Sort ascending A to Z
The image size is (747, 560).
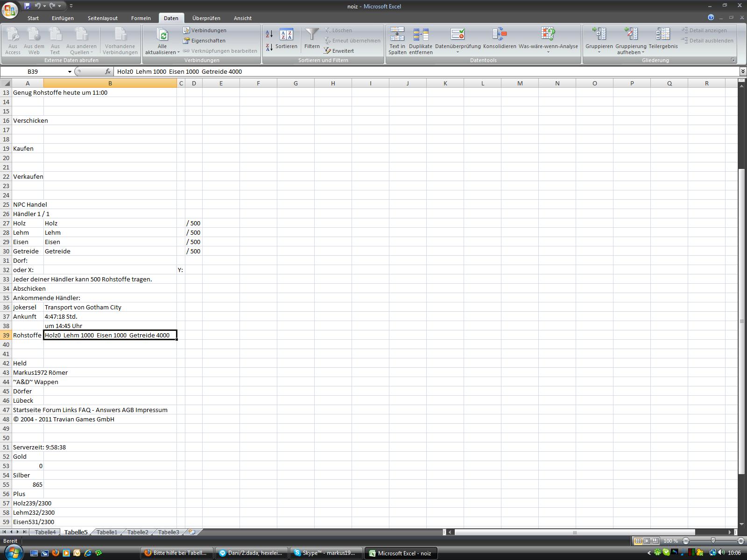tap(269, 34)
